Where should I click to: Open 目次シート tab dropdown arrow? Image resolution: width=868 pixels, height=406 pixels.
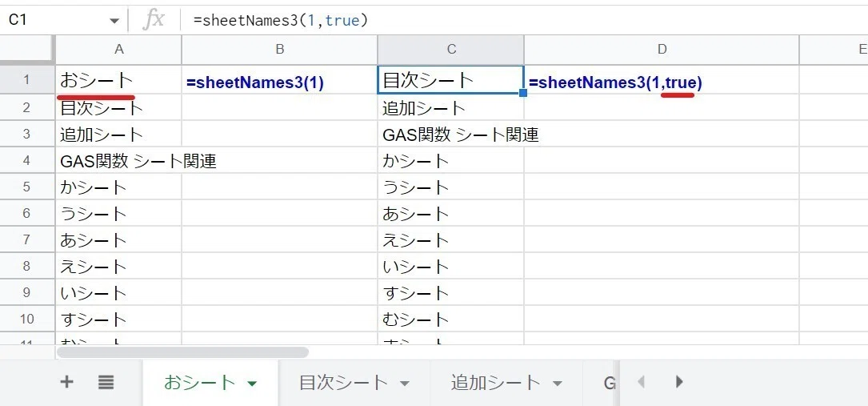405,384
